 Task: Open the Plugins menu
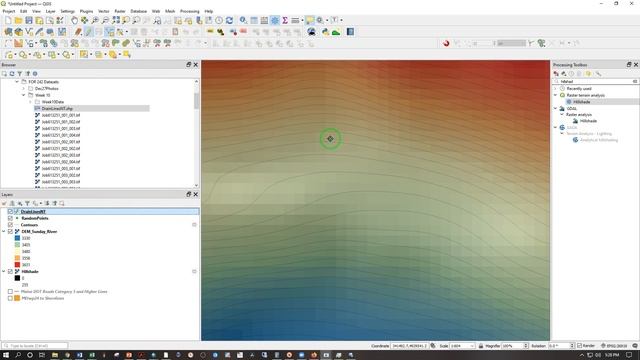86,11
